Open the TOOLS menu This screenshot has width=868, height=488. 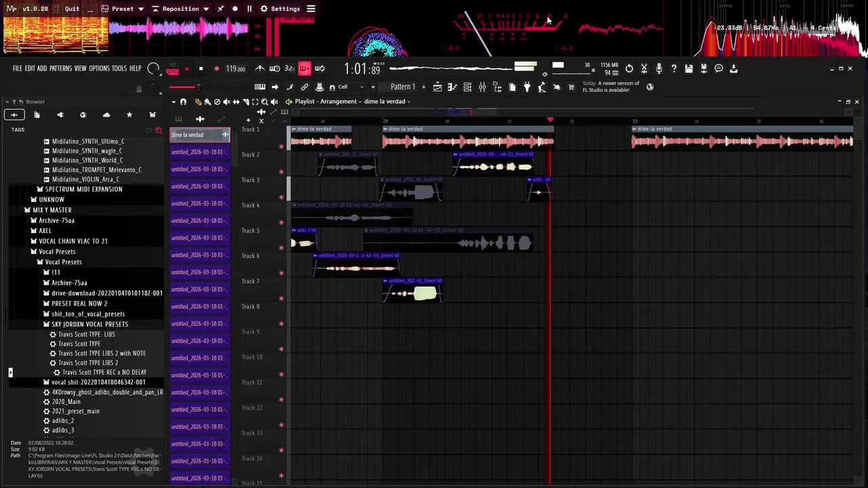click(119, 68)
